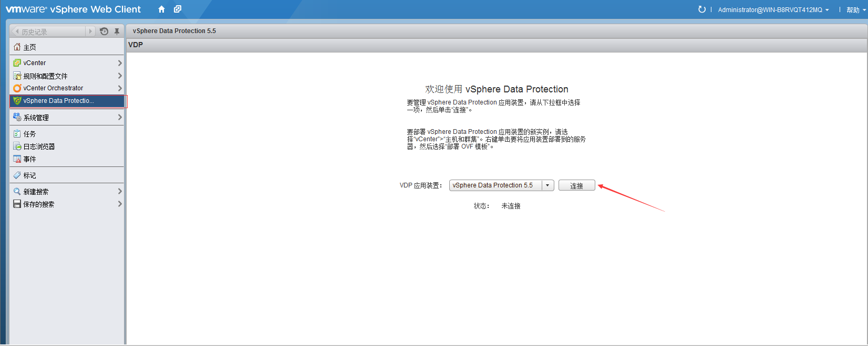Click the VDP panel header
The width and height of the screenshot is (868, 346).
pyautogui.click(x=497, y=45)
